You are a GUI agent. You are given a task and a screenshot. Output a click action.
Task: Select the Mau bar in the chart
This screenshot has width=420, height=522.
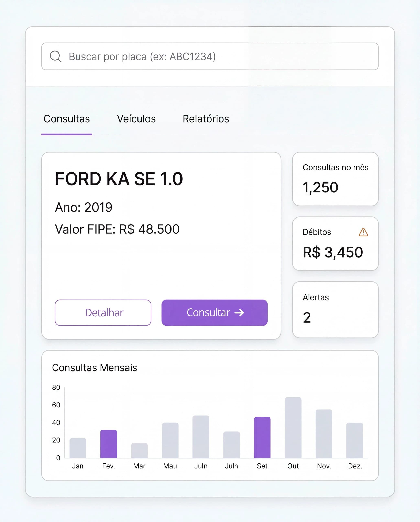point(170,440)
